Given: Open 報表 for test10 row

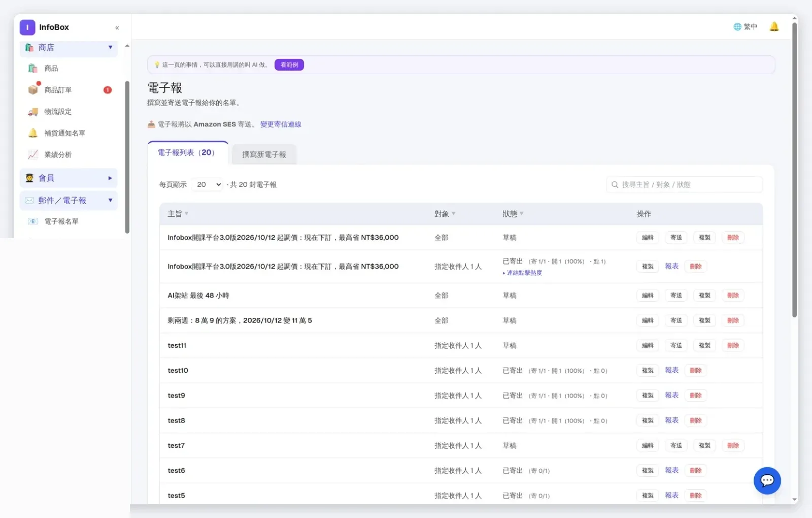Looking at the screenshot, I should point(671,370).
